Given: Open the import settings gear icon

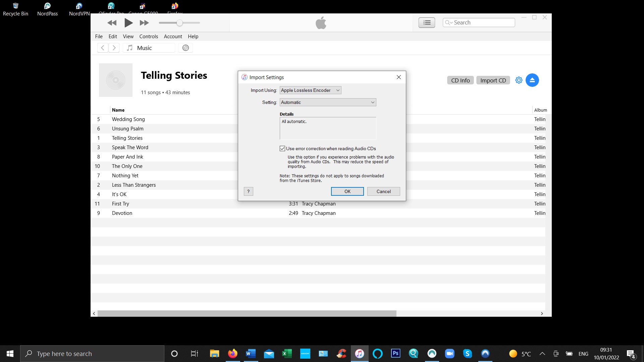Looking at the screenshot, I should [519, 80].
